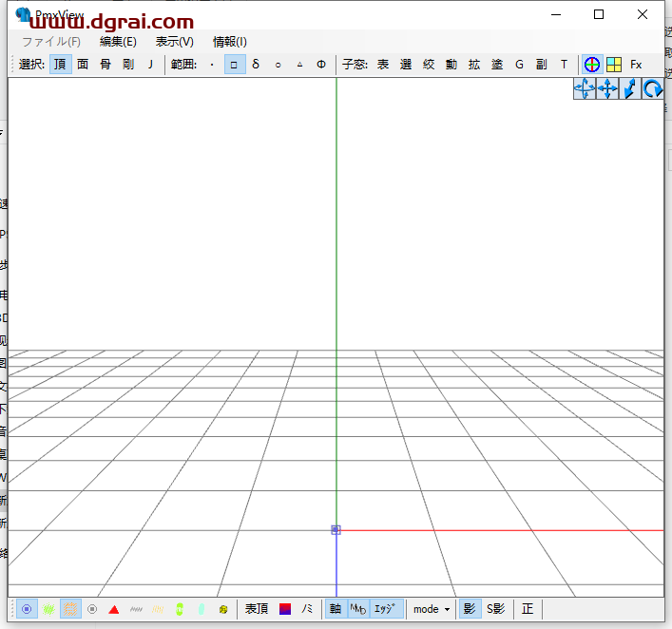This screenshot has height=629, width=672.
Task: Toggle the yellow joint sphere icon
Action: (x=223, y=609)
